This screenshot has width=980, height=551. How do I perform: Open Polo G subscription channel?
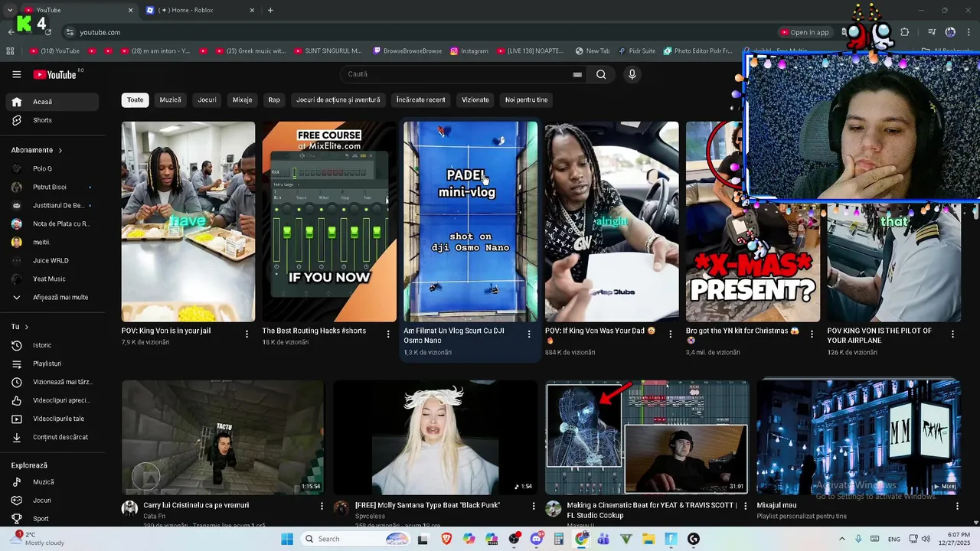point(52,168)
